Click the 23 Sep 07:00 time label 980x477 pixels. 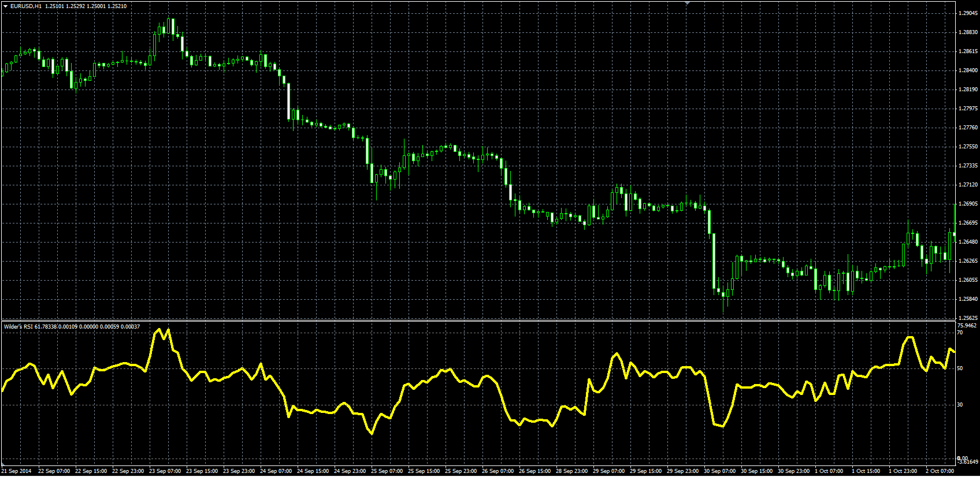pos(165,471)
